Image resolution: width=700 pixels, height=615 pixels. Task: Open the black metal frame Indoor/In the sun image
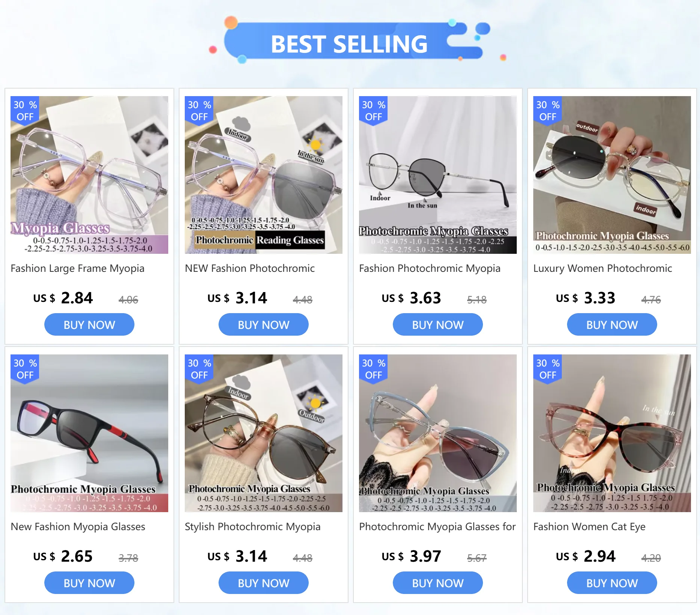[x=438, y=175]
